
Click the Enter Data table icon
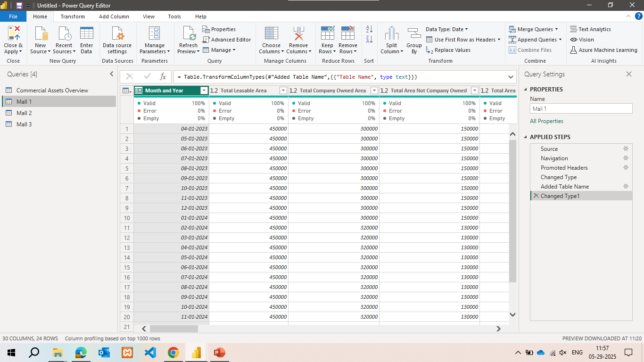point(86,34)
